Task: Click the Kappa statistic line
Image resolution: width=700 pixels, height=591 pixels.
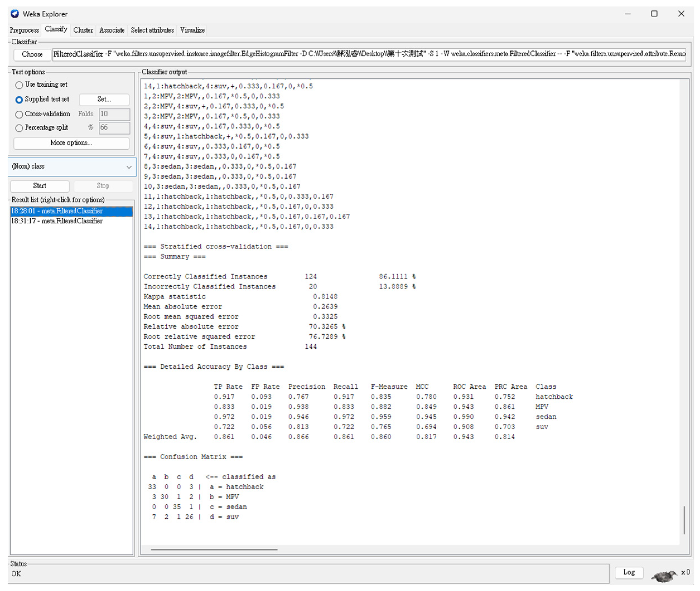Action: pos(240,297)
